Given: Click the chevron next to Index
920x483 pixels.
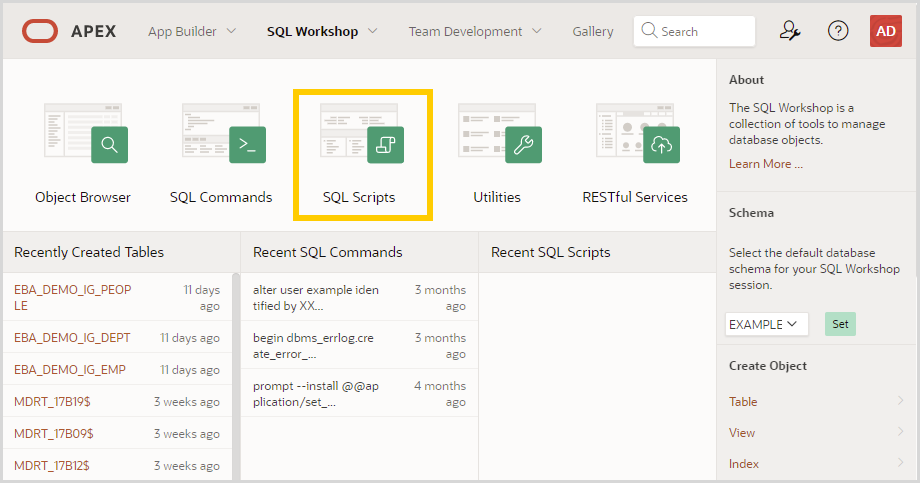Looking at the screenshot, I should pyautogui.click(x=900, y=462).
